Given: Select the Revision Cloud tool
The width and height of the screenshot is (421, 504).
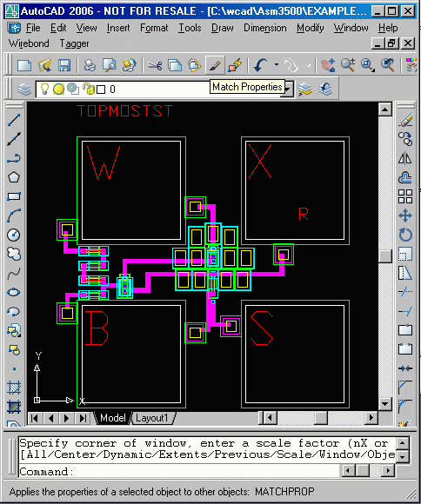Looking at the screenshot, I should click(14, 254).
